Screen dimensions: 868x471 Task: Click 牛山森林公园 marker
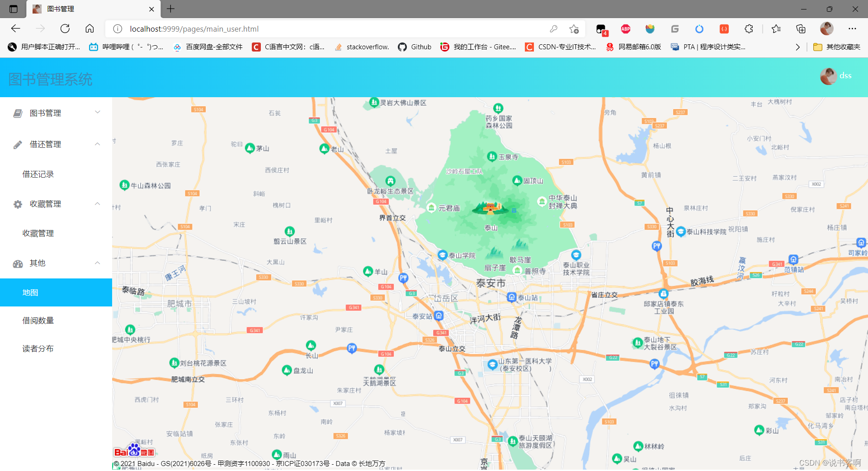pyautogui.click(x=124, y=185)
